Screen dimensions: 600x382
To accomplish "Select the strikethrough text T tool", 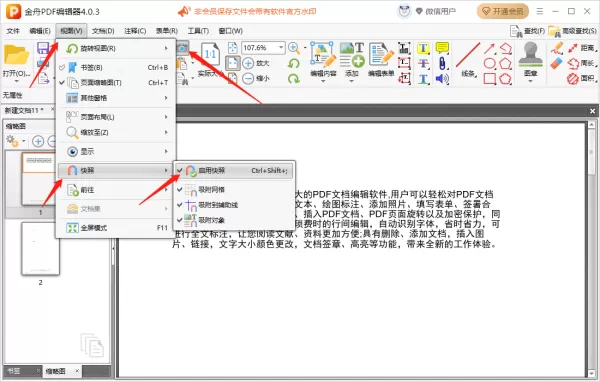I will click(x=423, y=64).
